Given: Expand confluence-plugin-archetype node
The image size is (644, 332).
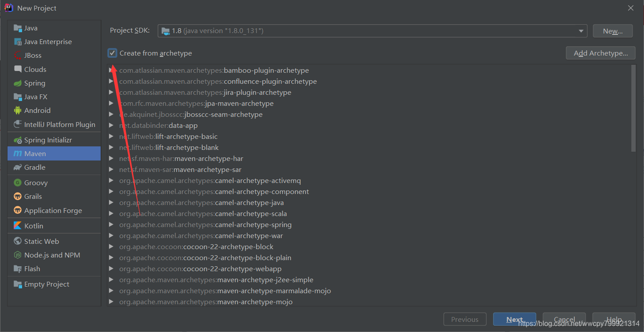Looking at the screenshot, I should (x=111, y=82).
